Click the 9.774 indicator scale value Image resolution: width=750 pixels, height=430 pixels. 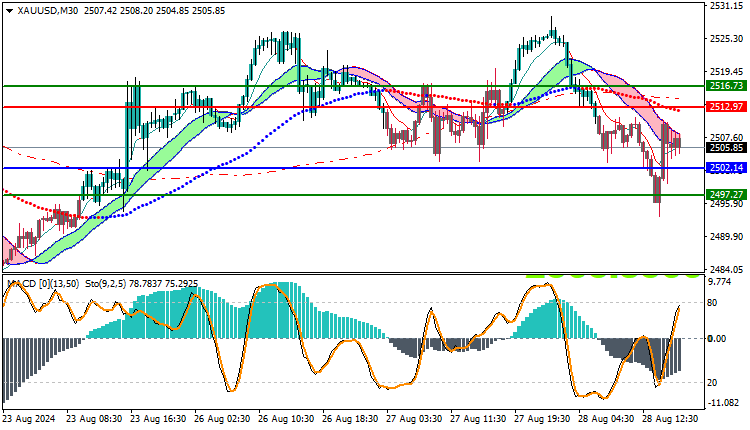click(x=719, y=282)
